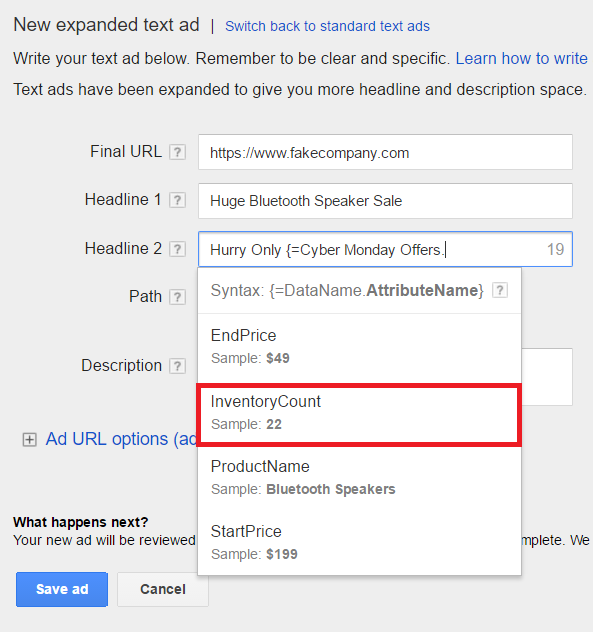Open Switch back to standard text ads link
The height and width of the screenshot is (632, 593).
pyautogui.click(x=327, y=26)
